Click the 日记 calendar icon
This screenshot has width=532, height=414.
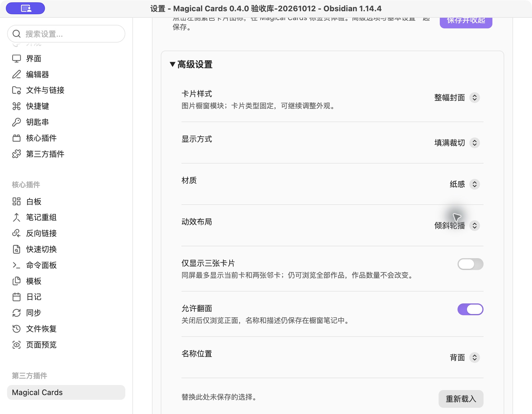(17, 297)
